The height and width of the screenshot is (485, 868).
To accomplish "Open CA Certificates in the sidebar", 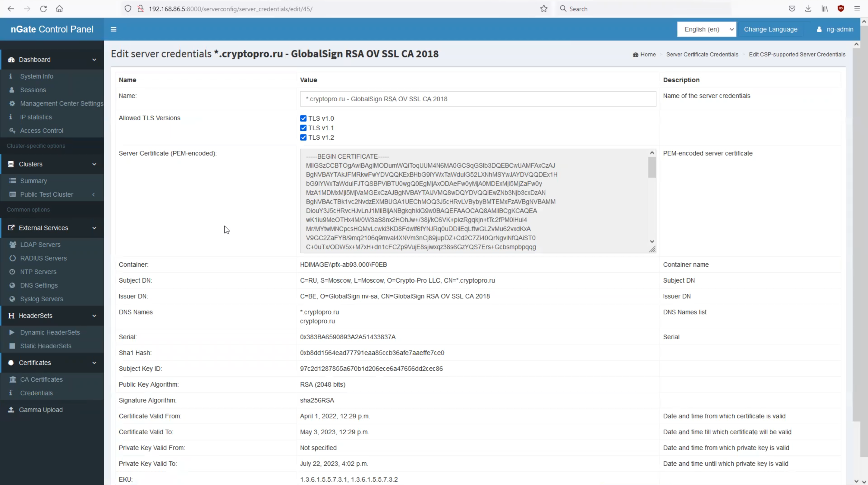I will point(42,379).
